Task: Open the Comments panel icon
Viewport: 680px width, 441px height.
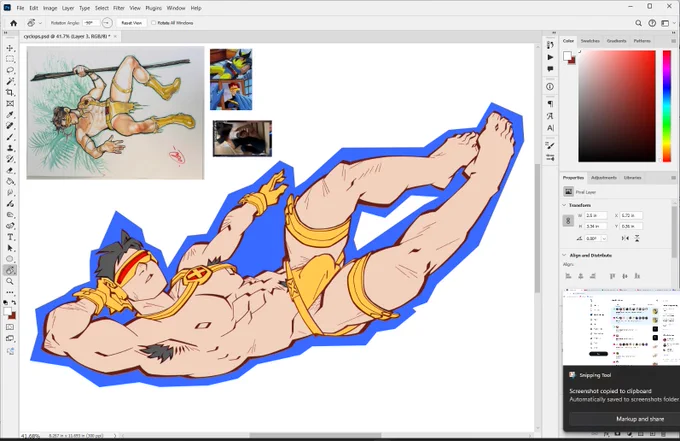Action: 550,69
